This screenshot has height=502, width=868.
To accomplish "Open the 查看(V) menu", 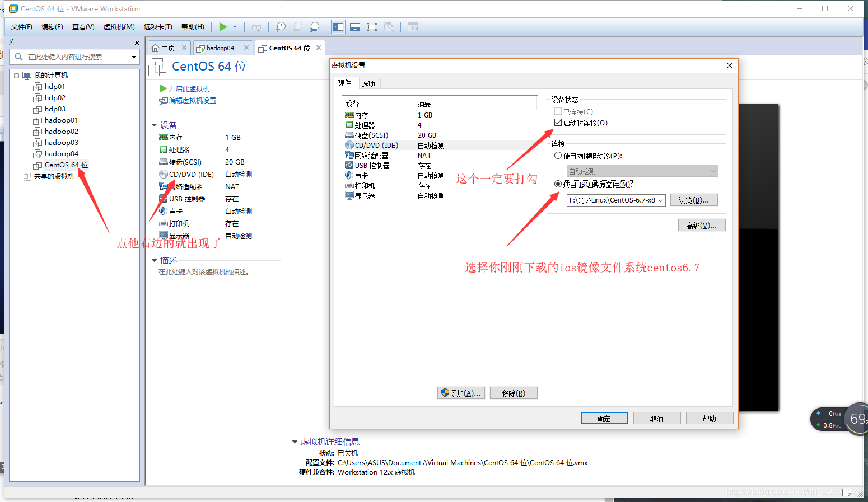I will pyautogui.click(x=83, y=27).
